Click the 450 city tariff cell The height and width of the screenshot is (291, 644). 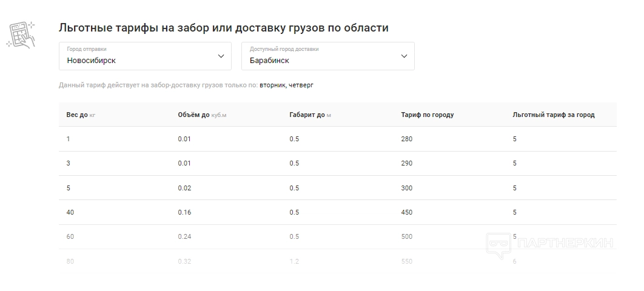tap(407, 212)
